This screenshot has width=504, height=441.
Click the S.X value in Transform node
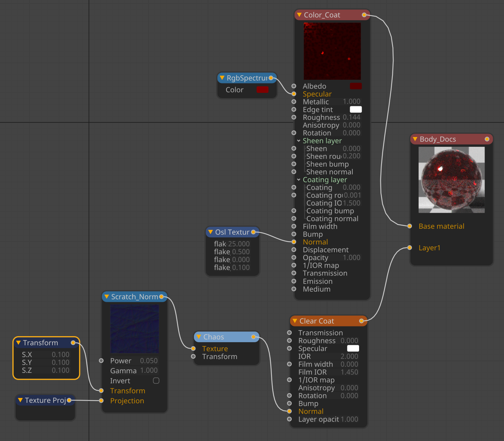(x=60, y=355)
